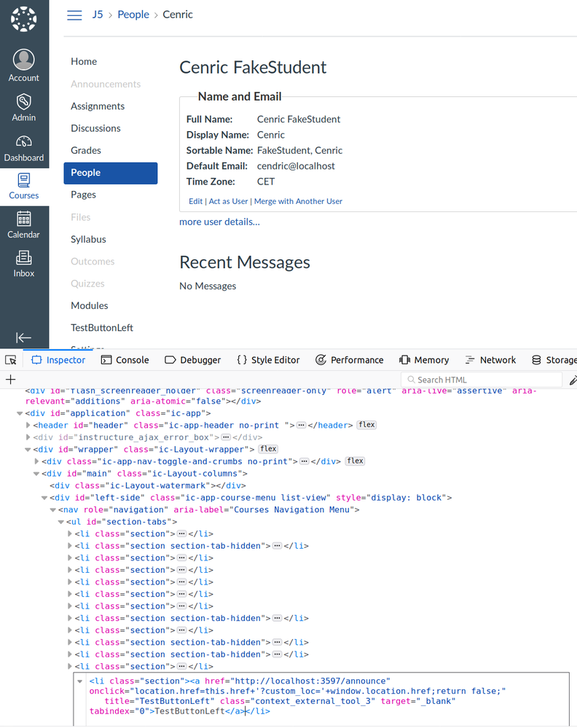The height and width of the screenshot is (728, 577).
Task: Click the Canvas logo icon
Action: 24,20
